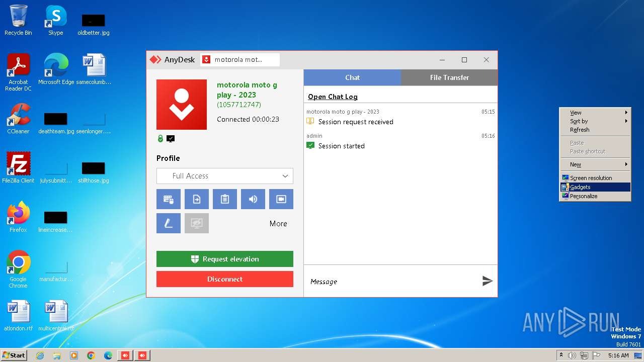Select the Skype desktop shortcut
644x362 pixels.
(x=56, y=20)
